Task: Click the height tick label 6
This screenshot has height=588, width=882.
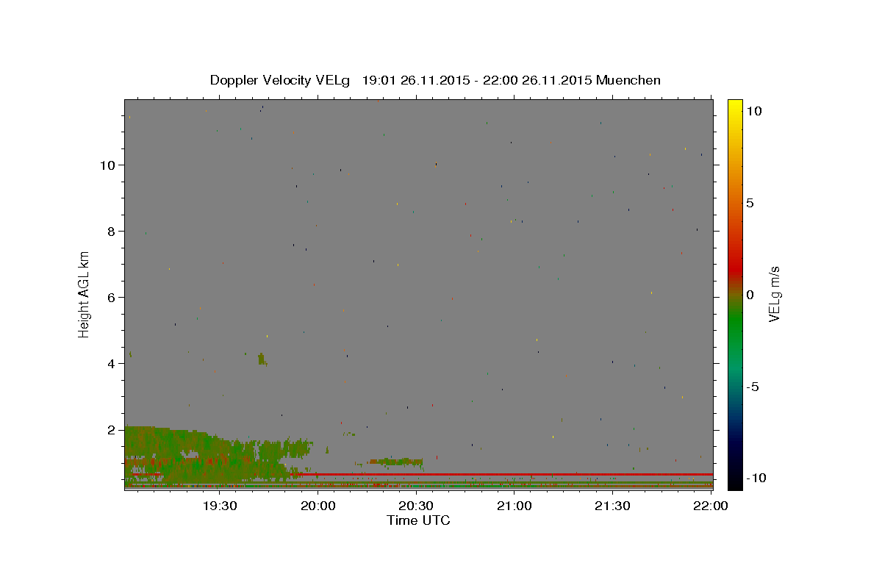Action: coord(113,297)
